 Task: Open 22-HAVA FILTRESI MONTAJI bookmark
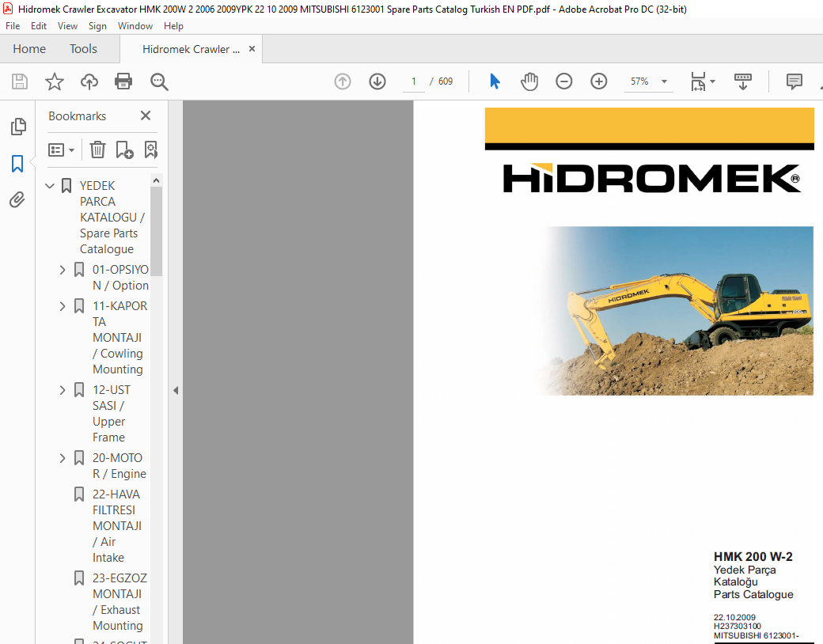coord(116,526)
